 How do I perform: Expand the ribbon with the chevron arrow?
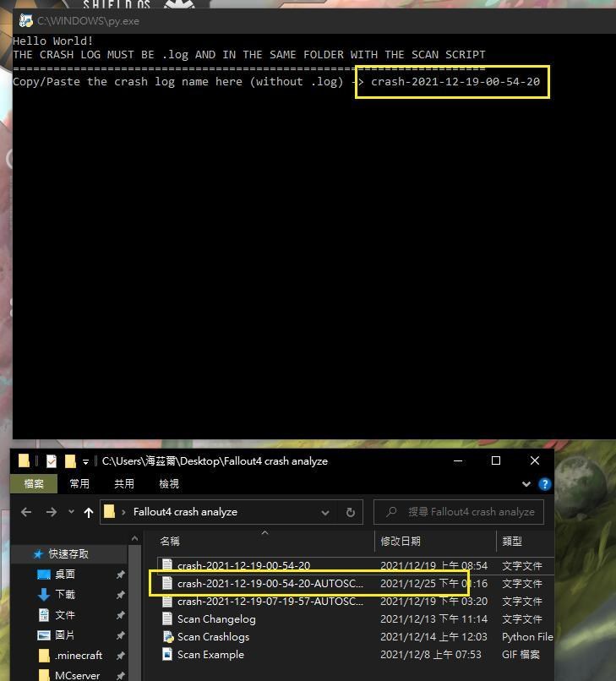click(526, 484)
